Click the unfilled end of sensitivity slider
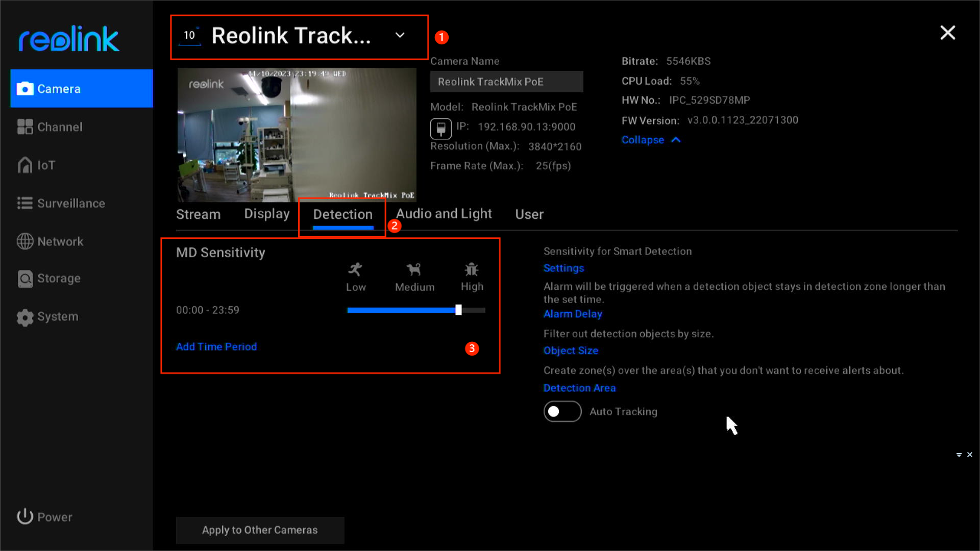The width and height of the screenshot is (980, 551). (x=474, y=310)
